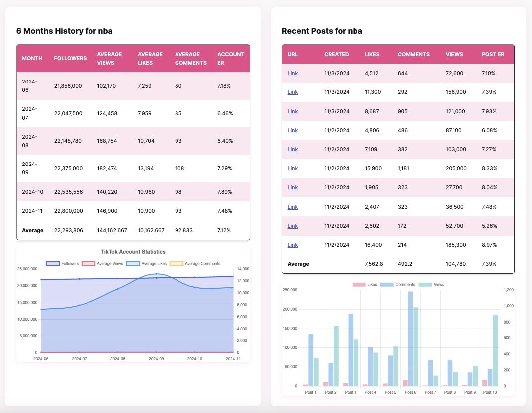Open the Link for the 27,700 views post
Viewport: 532px width, 413px height.
[292, 187]
